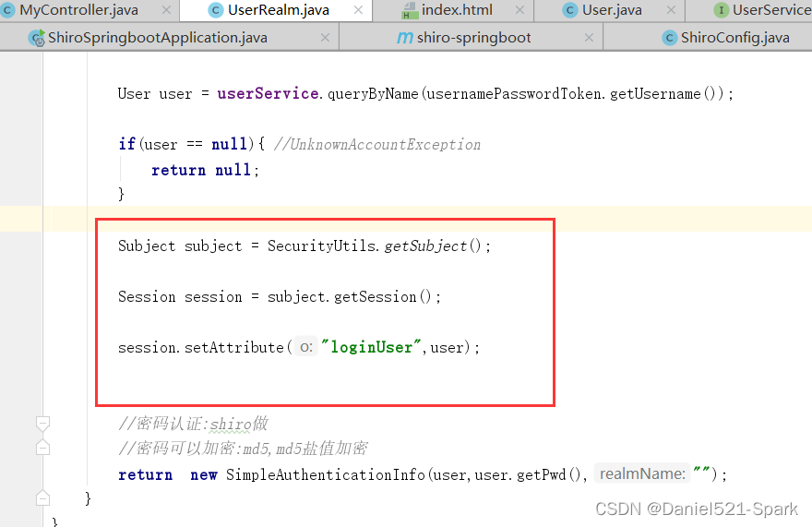
Task: Click the userService field reference
Action: click(268, 93)
